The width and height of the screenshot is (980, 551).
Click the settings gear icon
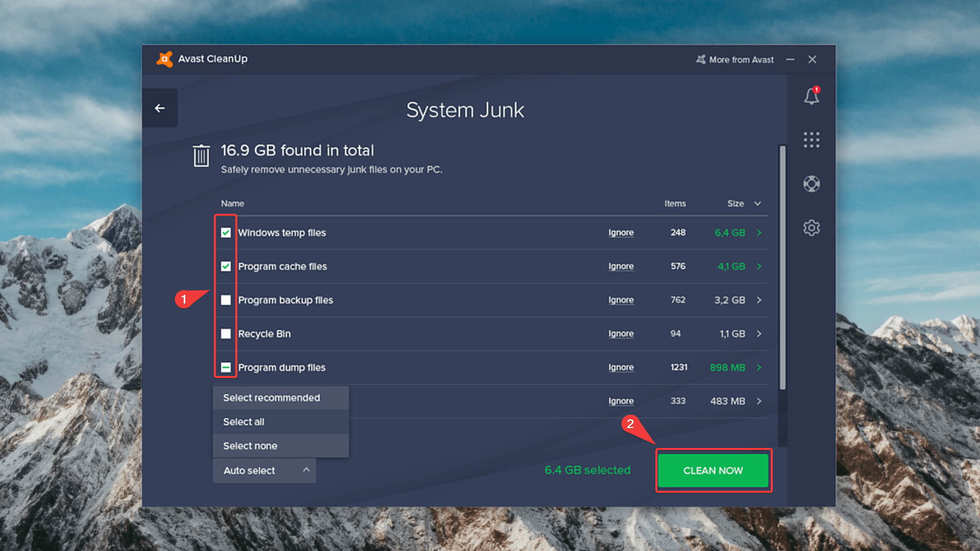coord(812,228)
